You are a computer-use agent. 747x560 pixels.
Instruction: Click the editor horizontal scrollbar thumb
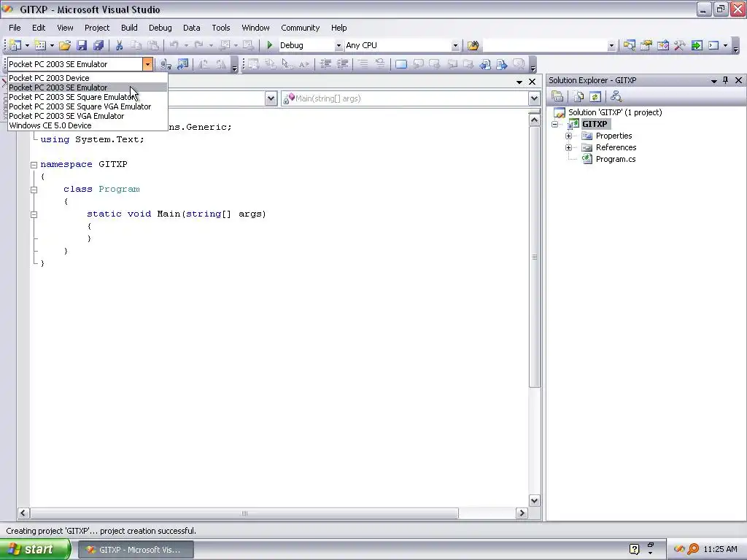tap(244, 513)
